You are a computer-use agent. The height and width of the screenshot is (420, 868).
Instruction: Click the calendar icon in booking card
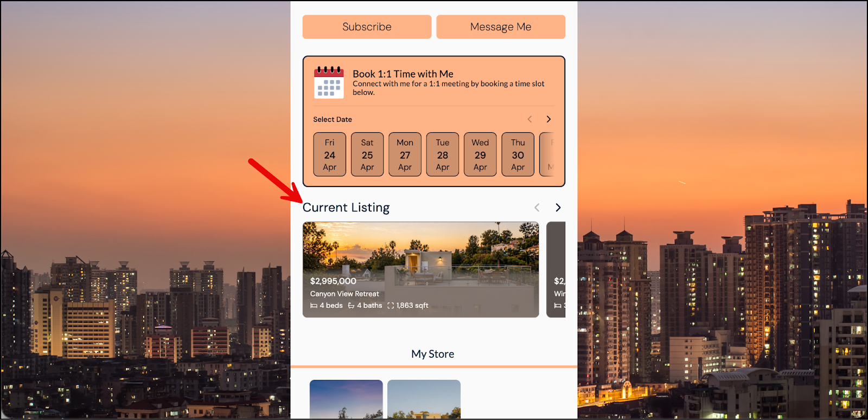click(x=329, y=82)
